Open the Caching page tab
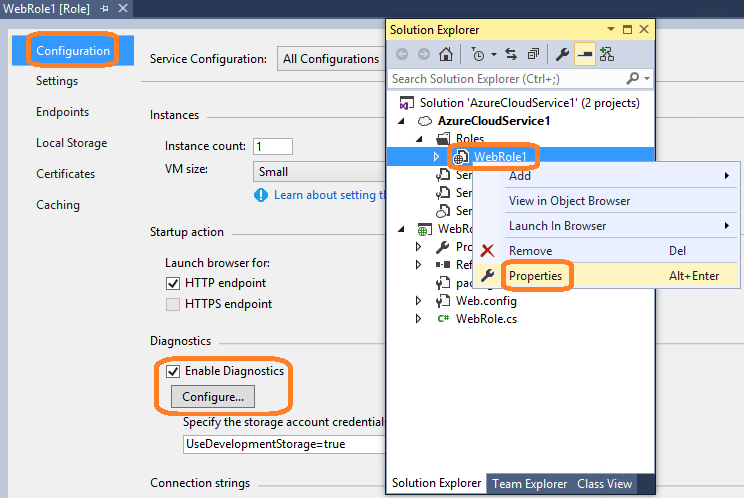Screen dimensions: 744x498 58,205
